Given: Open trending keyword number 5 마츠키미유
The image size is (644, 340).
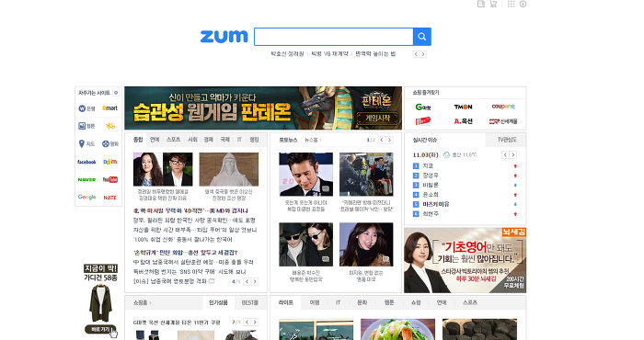Looking at the screenshot, I should 436,204.
